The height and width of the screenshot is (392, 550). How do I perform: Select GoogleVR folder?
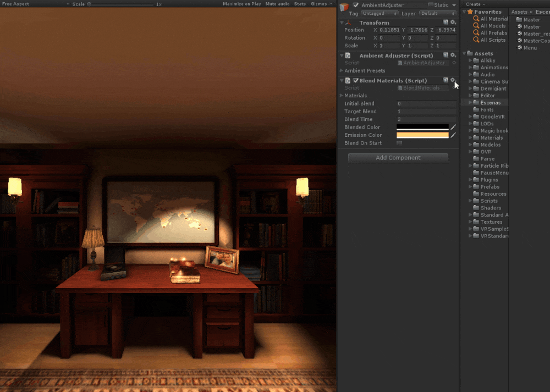(489, 117)
